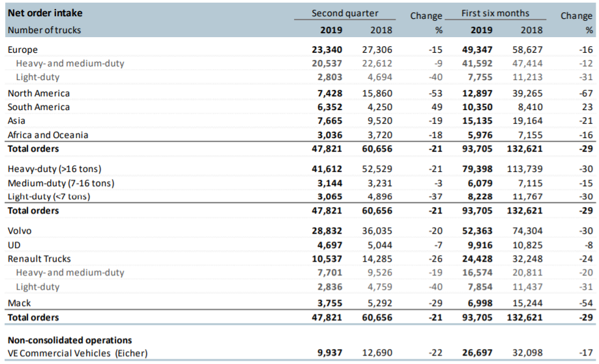This screenshot has height=364, width=599.
Task: Click North America second quarter 2019 value 7,428
Action: pos(330,93)
